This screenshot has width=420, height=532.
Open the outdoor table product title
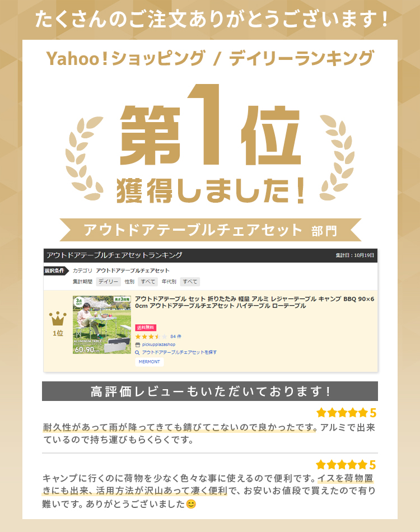tap(254, 302)
